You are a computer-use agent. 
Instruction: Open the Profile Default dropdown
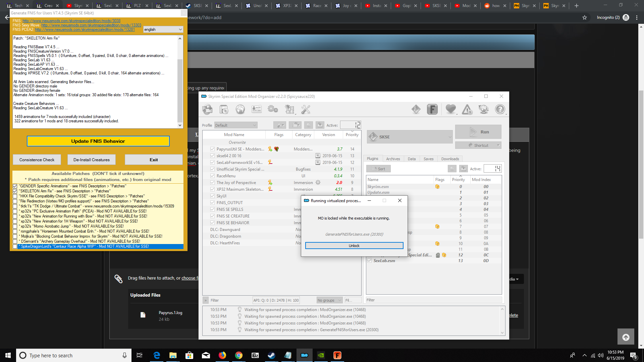236,125
